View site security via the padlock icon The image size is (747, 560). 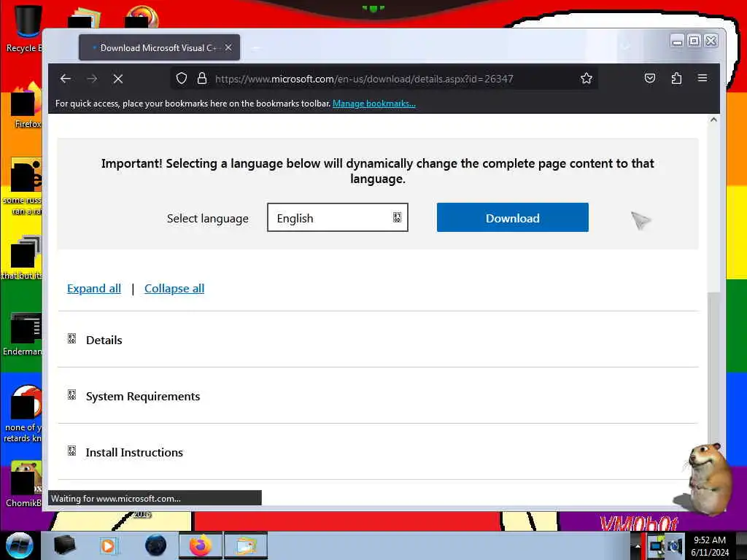pos(202,79)
